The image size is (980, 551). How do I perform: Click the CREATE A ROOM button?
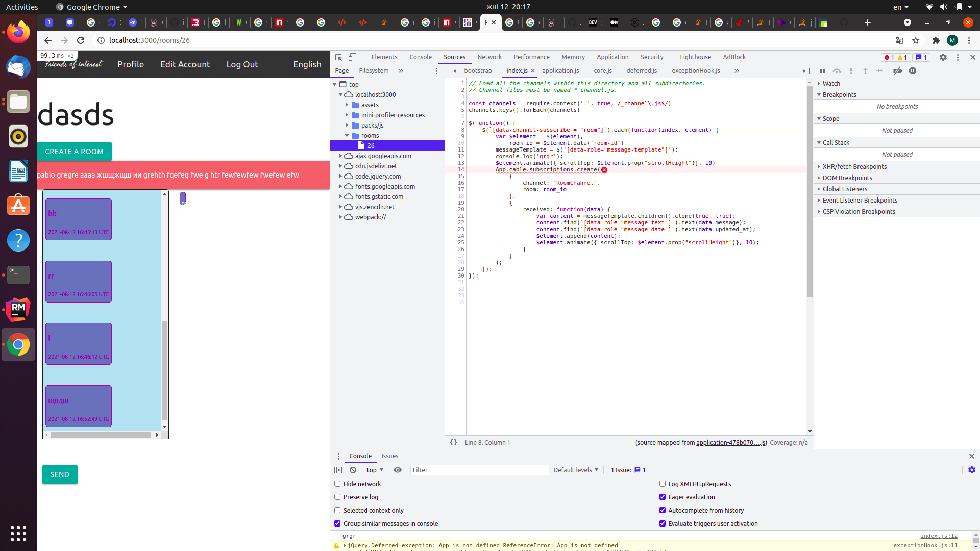pos(74,152)
